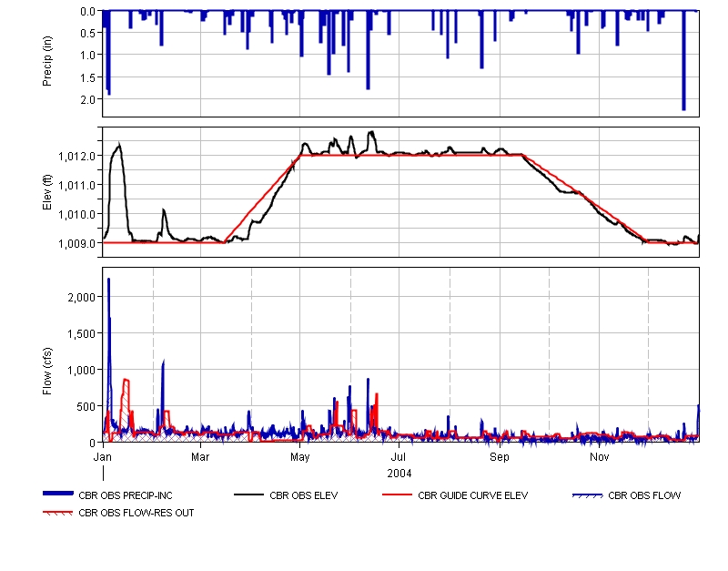Click the Elev (ft) axis title

coord(47,192)
